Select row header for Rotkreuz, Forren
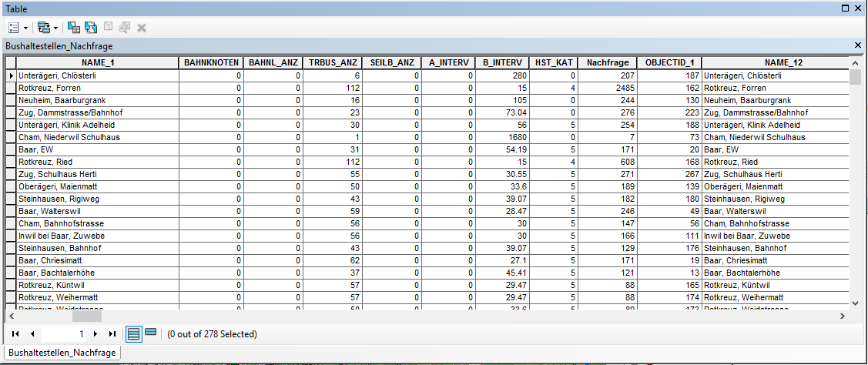 tap(12, 88)
